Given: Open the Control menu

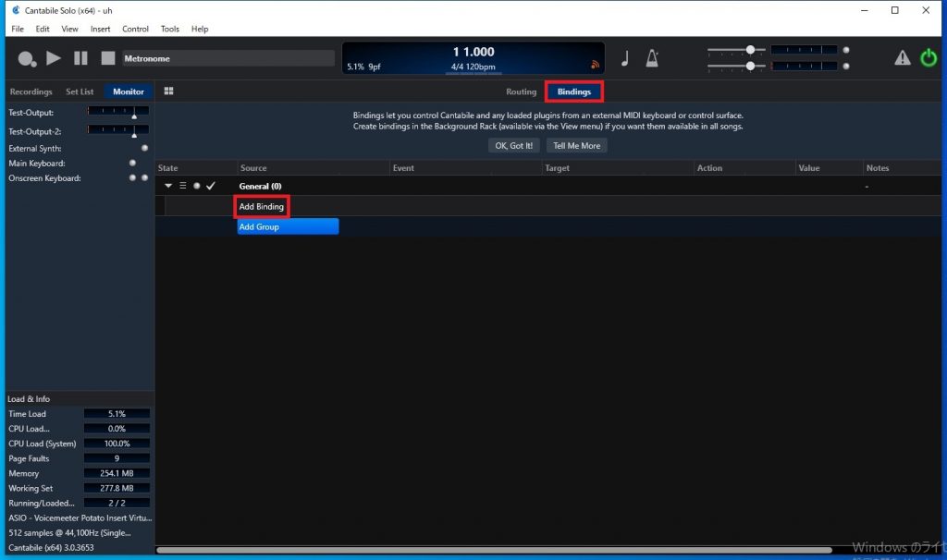Looking at the screenshot, I should (x=135, y=29).
